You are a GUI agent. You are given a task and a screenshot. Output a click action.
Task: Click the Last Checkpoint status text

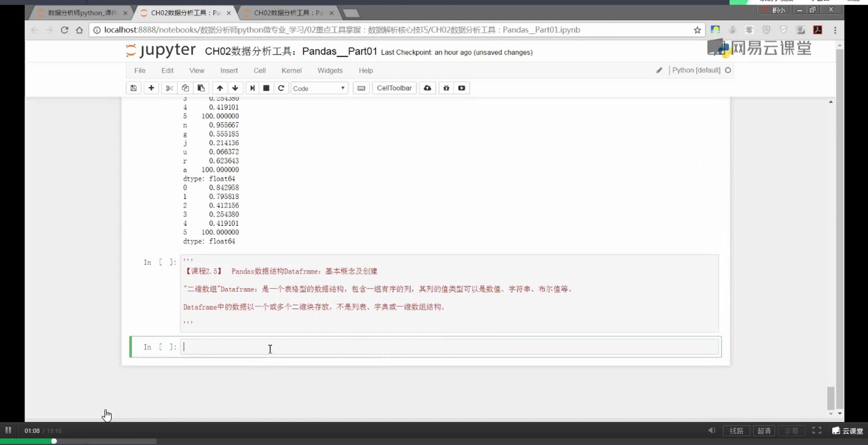click(x=457, y=52)
